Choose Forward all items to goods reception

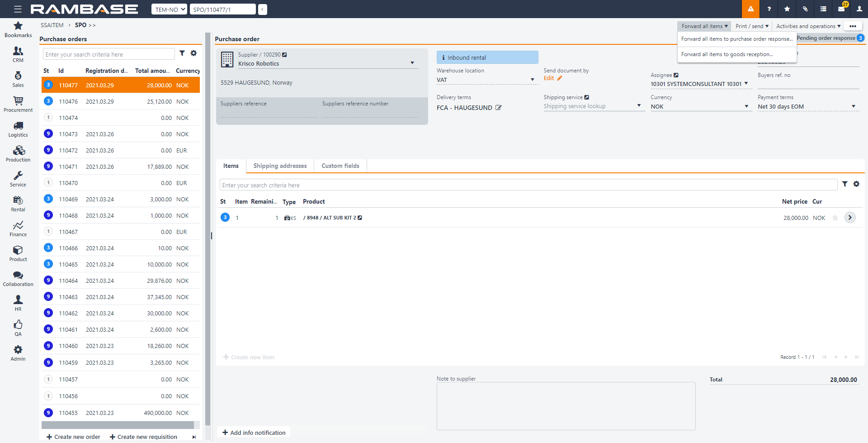click(727, 54)
